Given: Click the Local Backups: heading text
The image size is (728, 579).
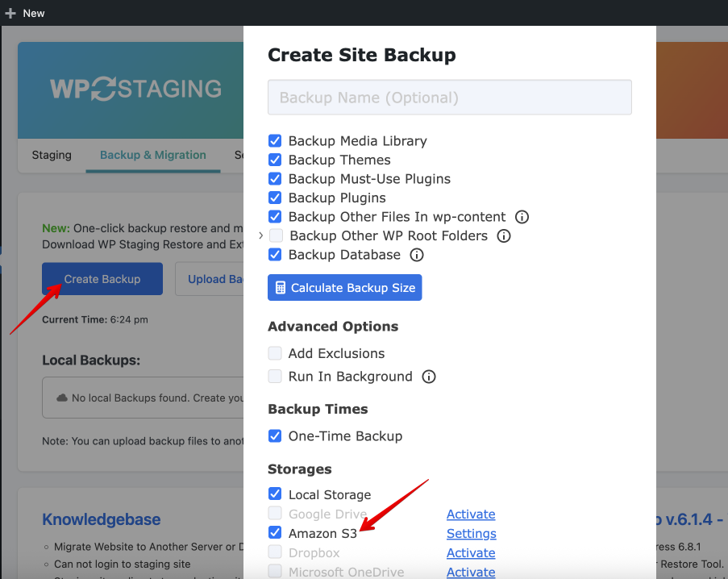Looking at the screenshot, I should (x=91, y=360).
